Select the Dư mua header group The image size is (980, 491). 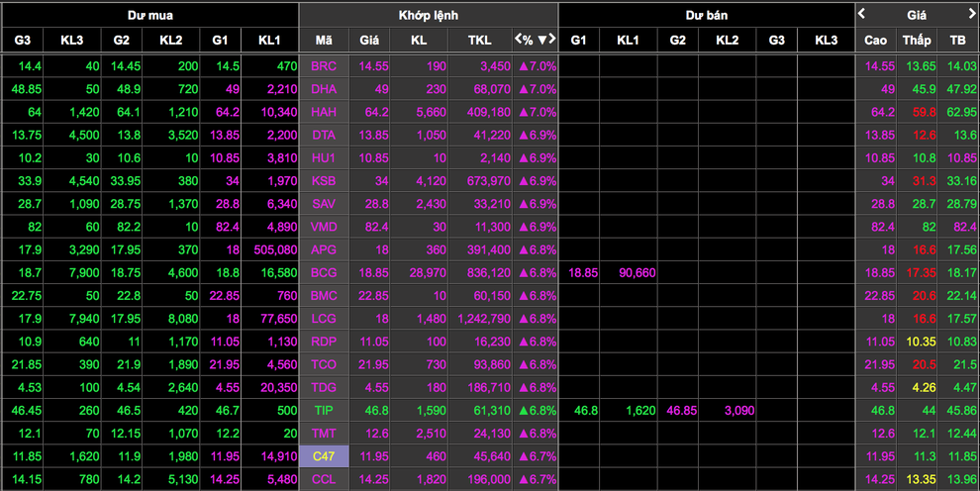point(148,15)
